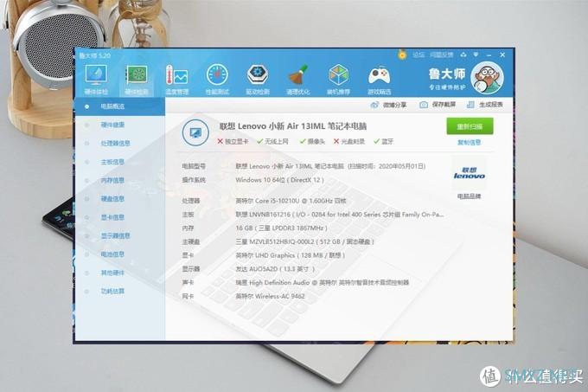Click 生成报表 to generate report

pos(484,105)
